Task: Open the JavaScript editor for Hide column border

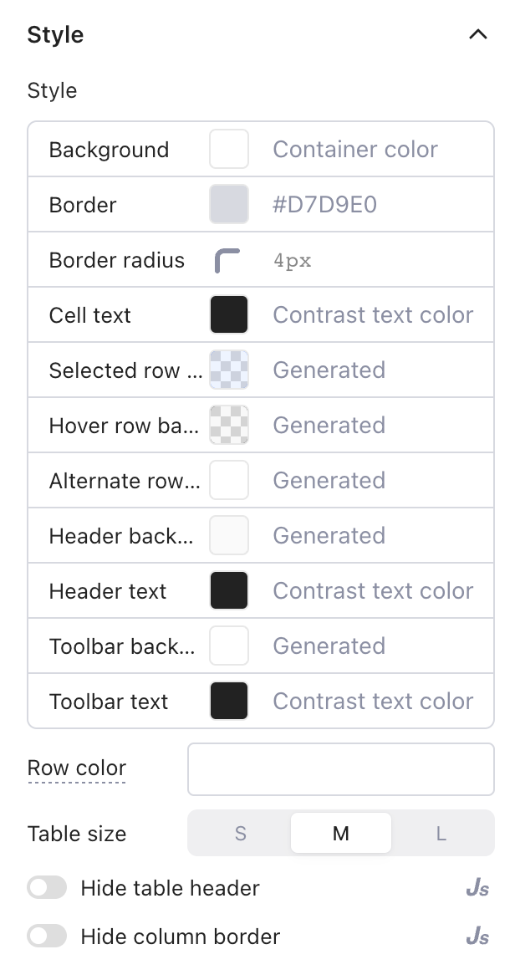Action: pos(477,936)
